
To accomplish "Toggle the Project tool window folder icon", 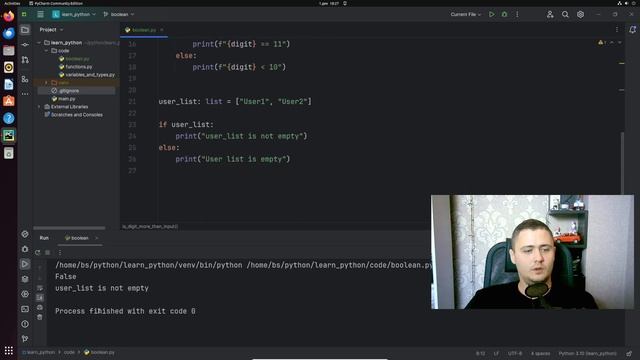I will tap(25, 30).
